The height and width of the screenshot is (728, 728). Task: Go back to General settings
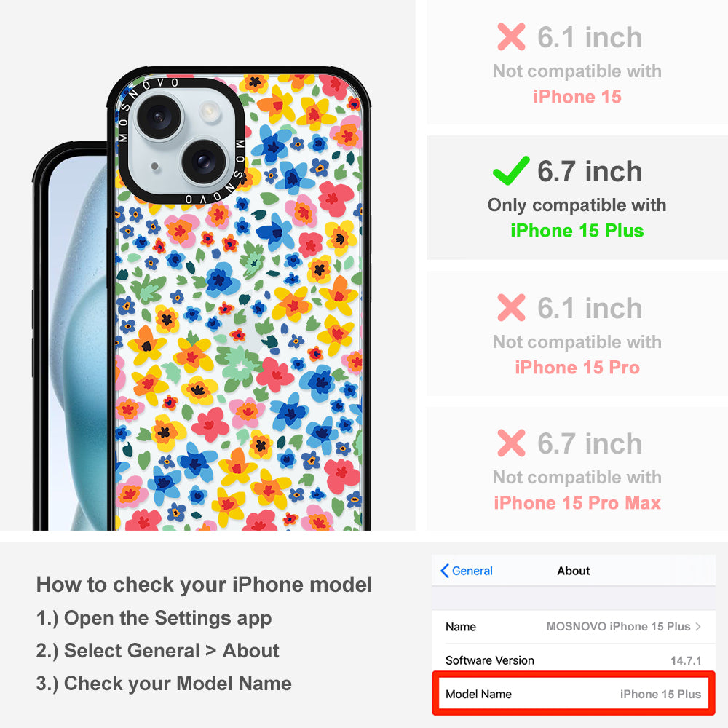pyautogui.click(x=466, y=571)
